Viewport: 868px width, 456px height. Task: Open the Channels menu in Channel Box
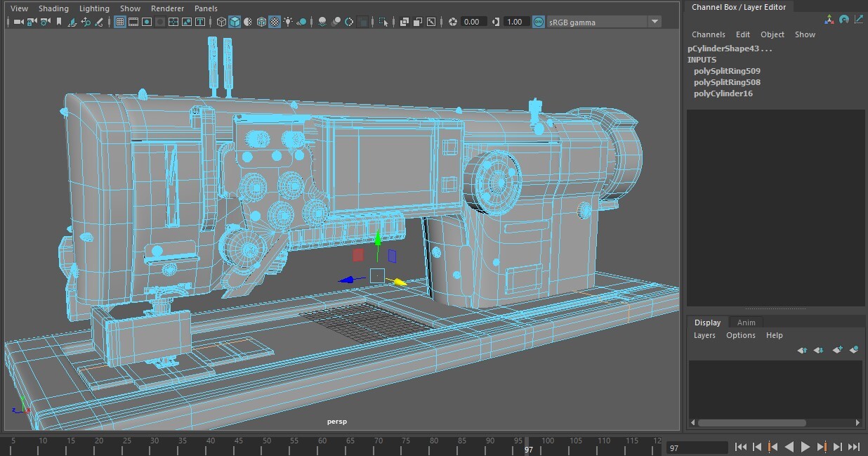click(708, 34)
